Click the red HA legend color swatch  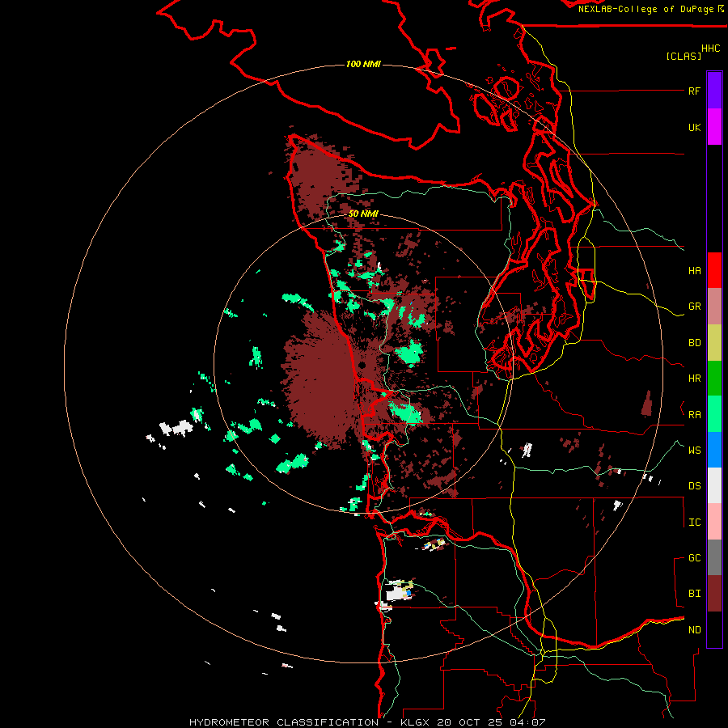pos(714,270)
